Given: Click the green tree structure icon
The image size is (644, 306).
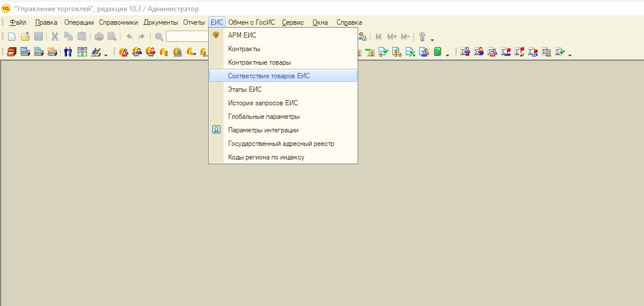Looking at the screenshot, I should [x=438, y=52].
